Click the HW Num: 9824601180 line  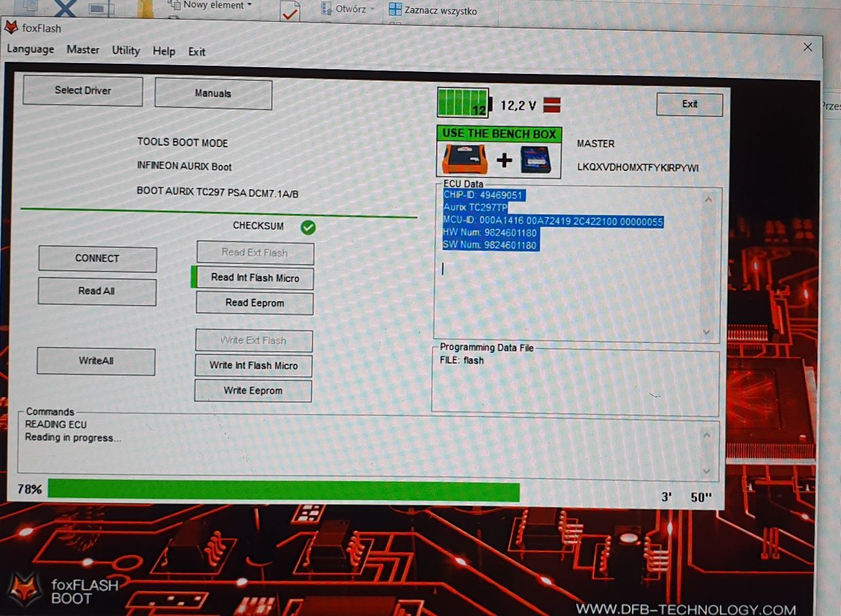point(490,233)
